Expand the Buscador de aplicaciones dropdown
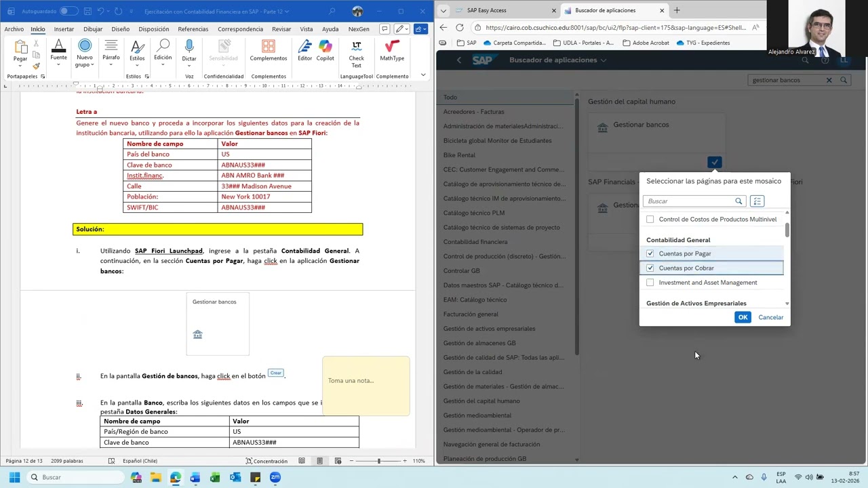The height and width of the screenshot is (488, 868). tap(603, 60)
